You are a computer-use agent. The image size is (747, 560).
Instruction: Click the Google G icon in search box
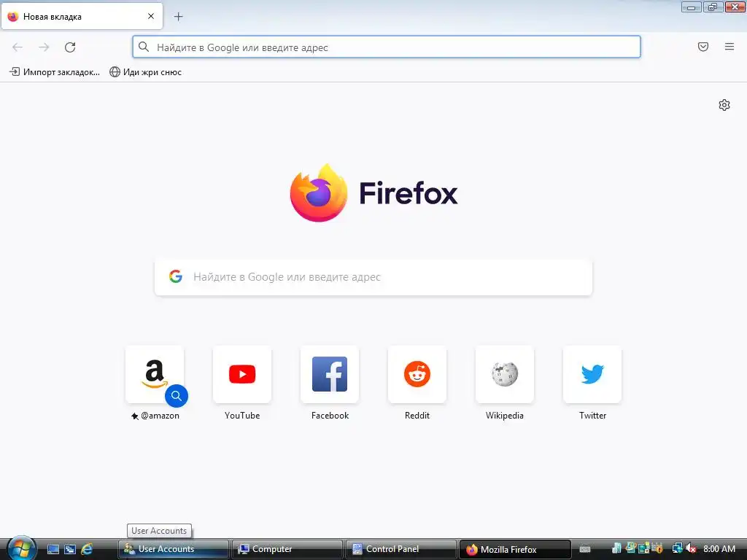coord(176,276)
